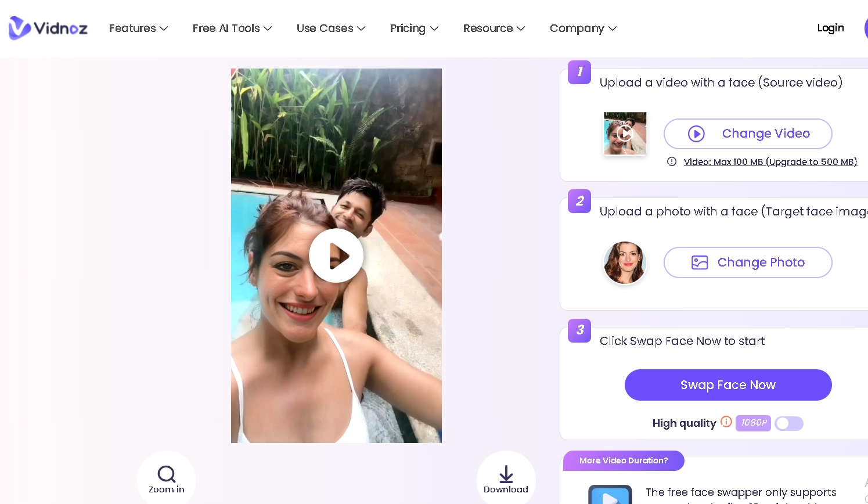Screen dimensions: 868x504
Task: Open the Use Cases dropdown
Action: [x=331, y=28]
